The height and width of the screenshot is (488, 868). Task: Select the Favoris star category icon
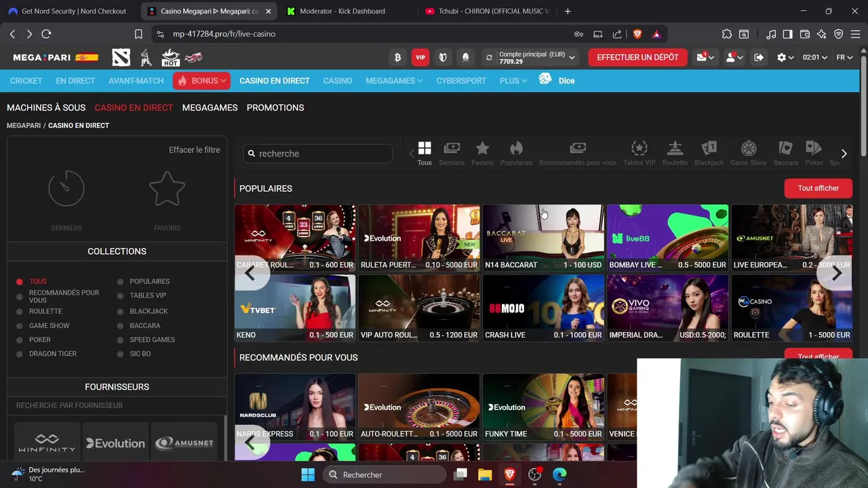pyautogui.click(x=482, y=153)
